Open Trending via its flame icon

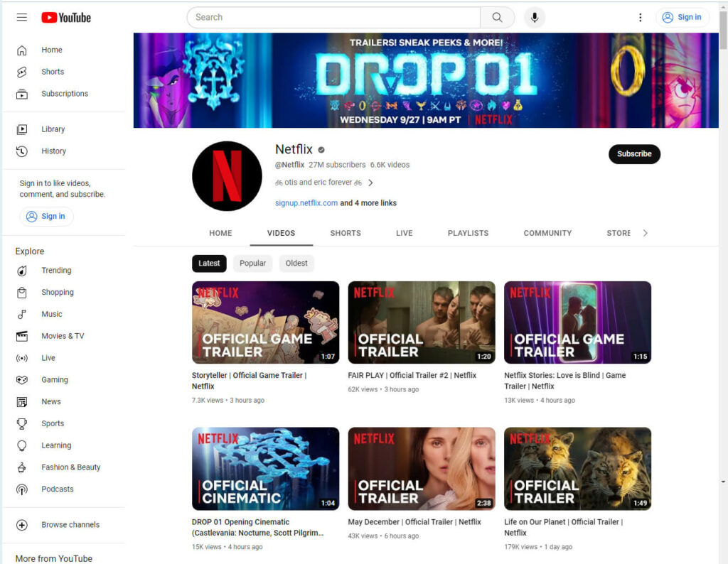coord(22,271)
